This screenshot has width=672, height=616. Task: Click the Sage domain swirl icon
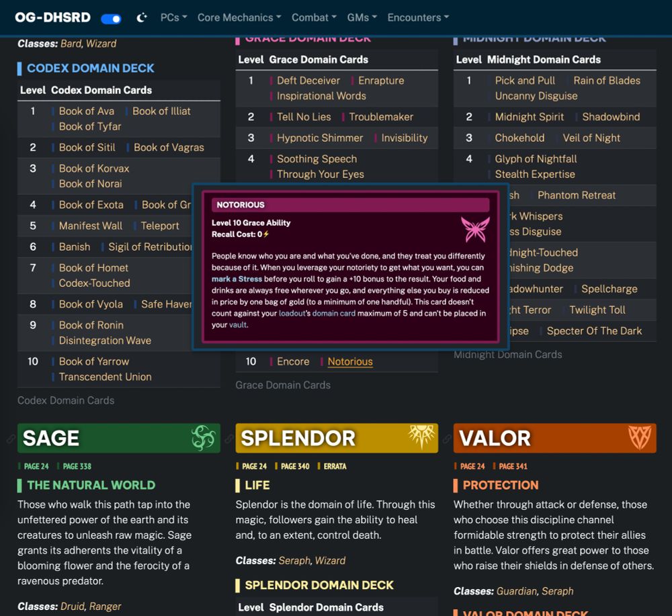click(x=203, y=438)
